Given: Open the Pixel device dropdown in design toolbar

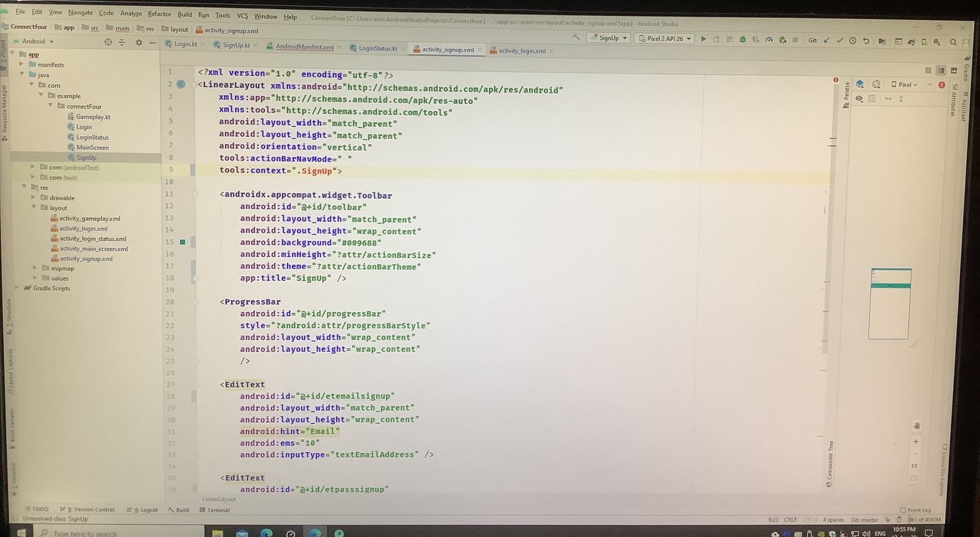Looking at the screenshot, I should tap(906, 85).
